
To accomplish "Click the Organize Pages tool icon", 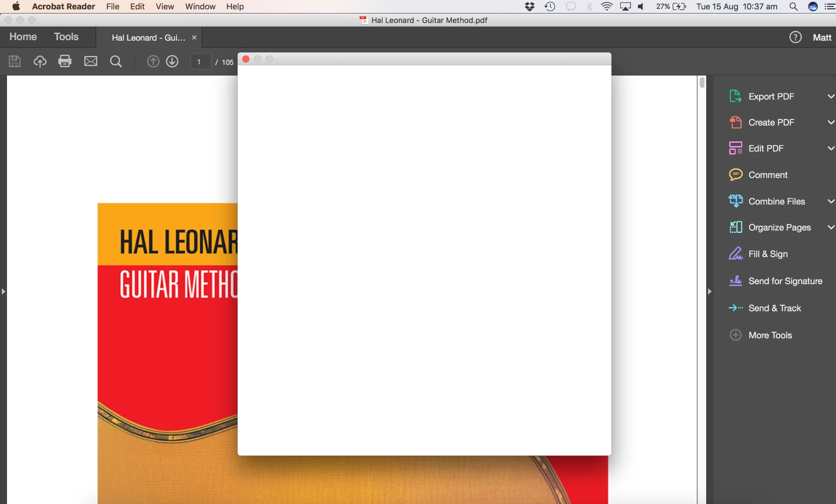I will 735,227.
